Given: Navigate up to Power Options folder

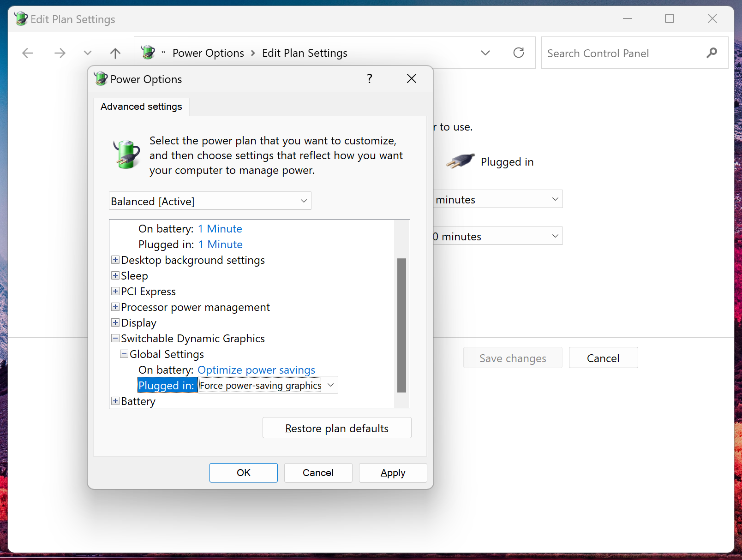Looking at the screenshot, I should [115, 53].
